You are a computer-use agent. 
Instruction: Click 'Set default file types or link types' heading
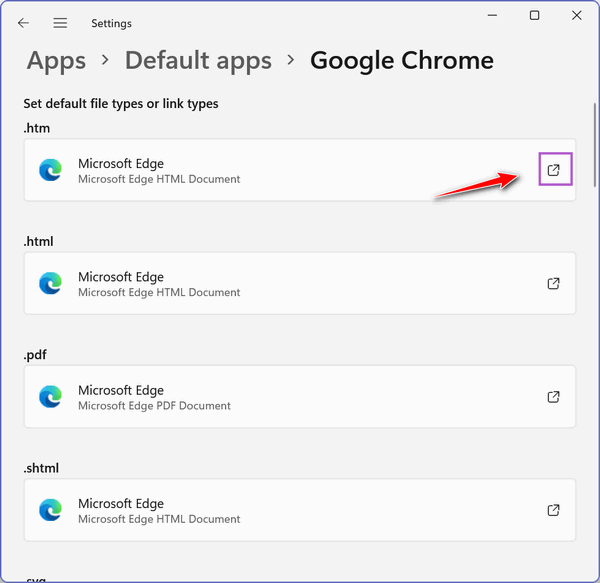pos(121,104)
